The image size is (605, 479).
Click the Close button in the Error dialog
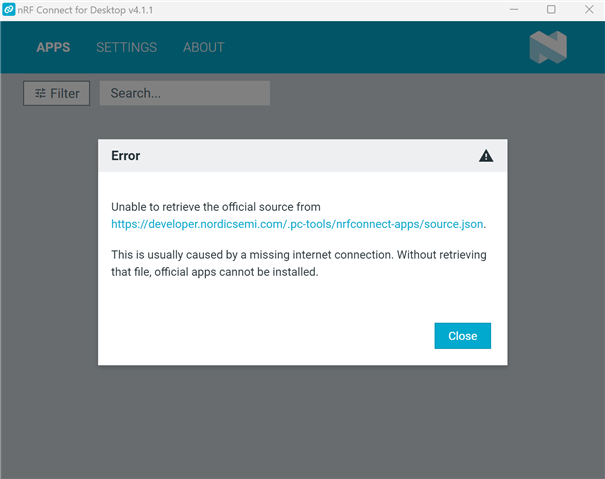[x=462, y=336]
